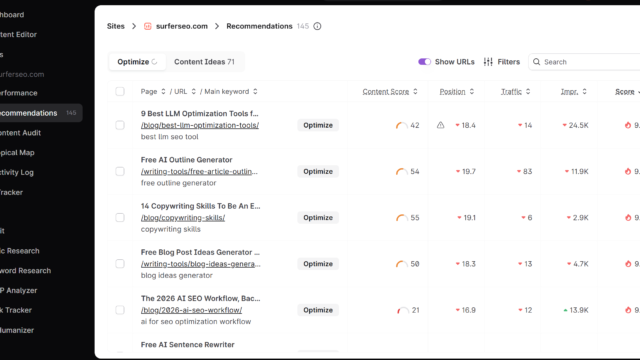This screenshot has height=360, width=640.
Task: Open the /writing-tools/blog-ideas-genera... link
Action: coord(200,264)
